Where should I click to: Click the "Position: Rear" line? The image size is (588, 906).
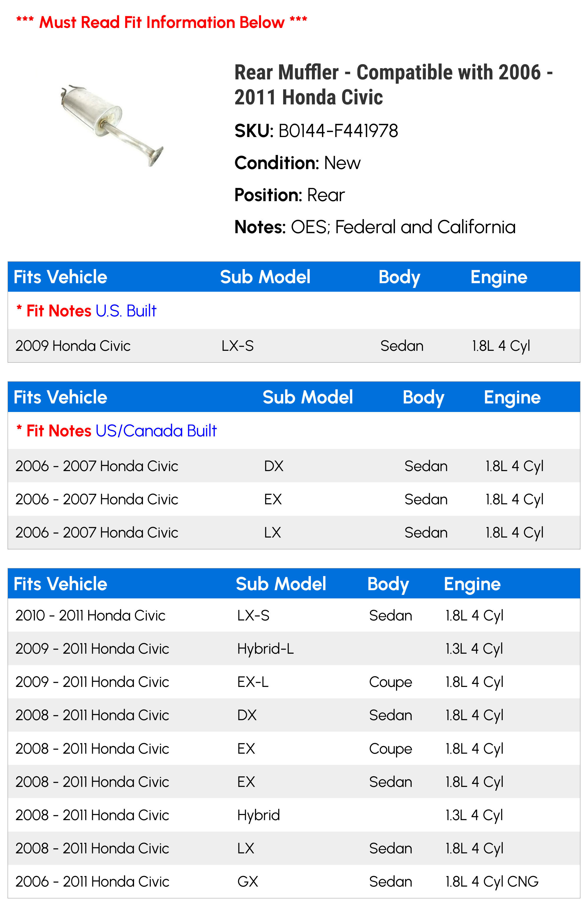tap(289, 195)
